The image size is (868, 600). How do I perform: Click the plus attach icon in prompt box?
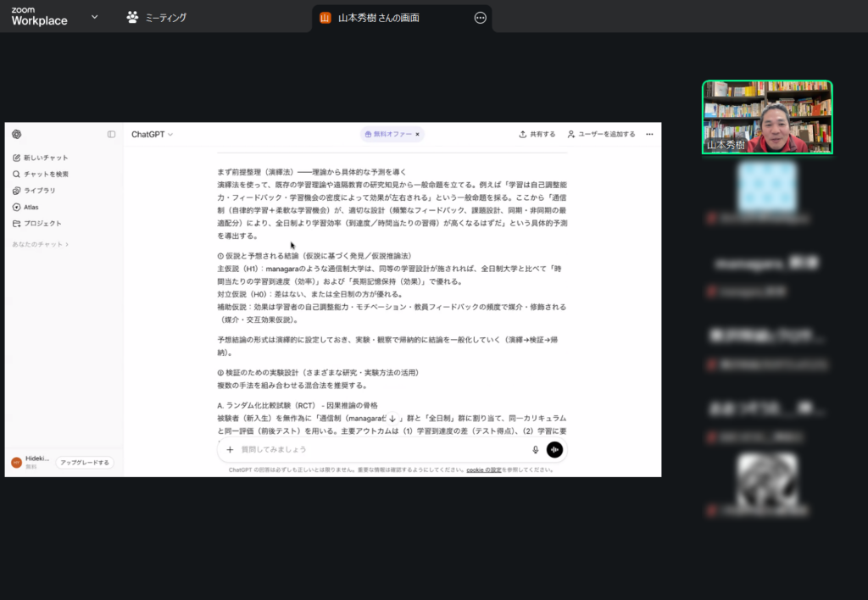230,450
